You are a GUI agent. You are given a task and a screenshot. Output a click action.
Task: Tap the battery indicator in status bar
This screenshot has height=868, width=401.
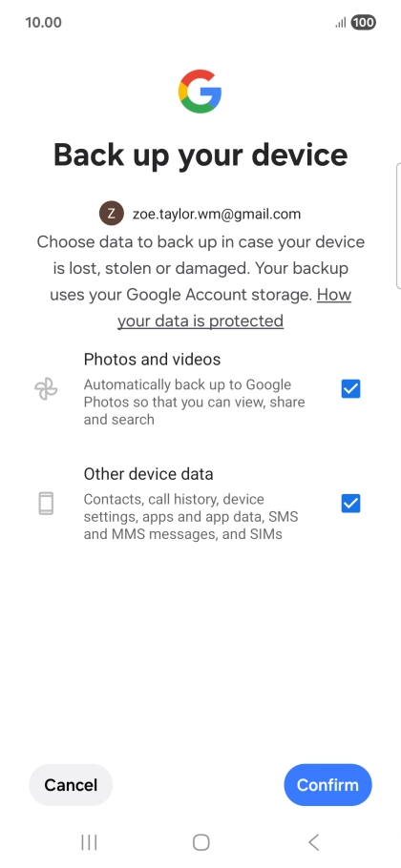pos(364,23)
